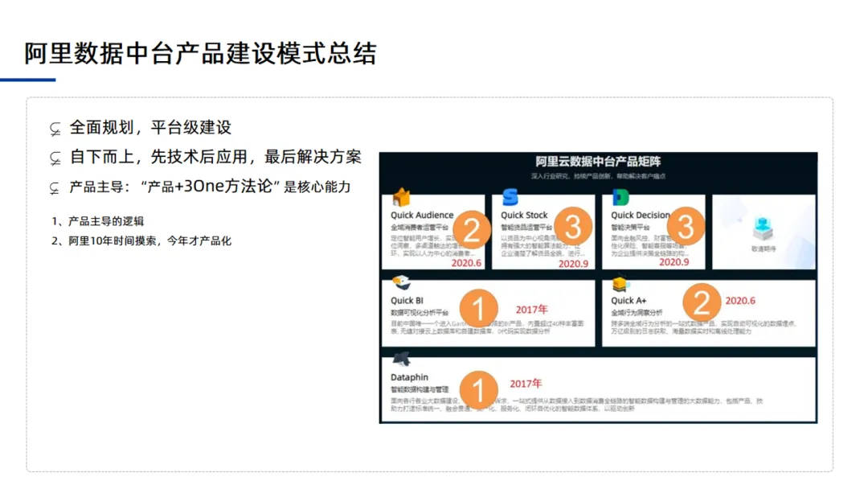The image size is (868, 489).
Task: Click 全域行为洞察分析 subtitle under Quick A+
Action: click(637, 313)
